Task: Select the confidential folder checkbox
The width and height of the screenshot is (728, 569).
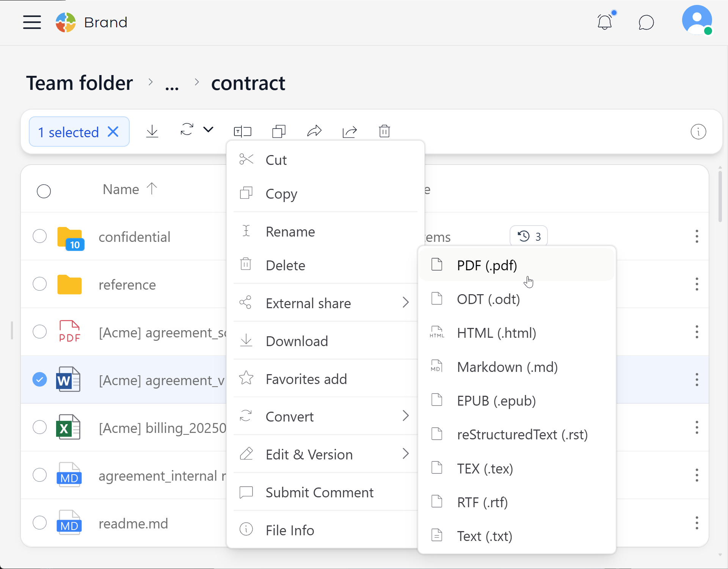Action: (39, 236)
